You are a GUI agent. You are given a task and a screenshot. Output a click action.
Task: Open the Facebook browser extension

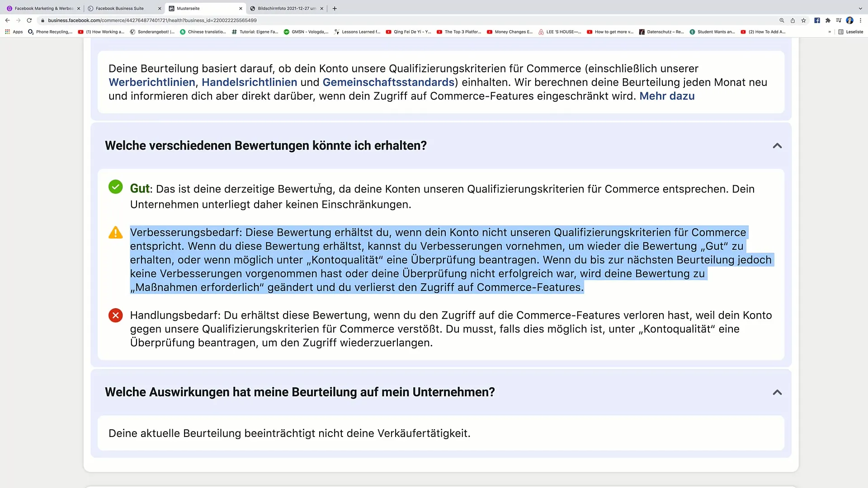[817, 20]
